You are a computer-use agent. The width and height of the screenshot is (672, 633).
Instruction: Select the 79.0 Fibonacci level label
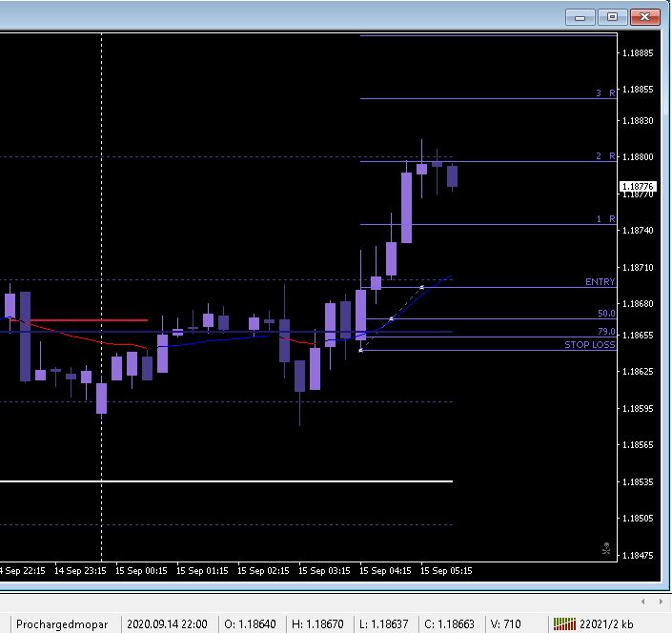point(606,332)
